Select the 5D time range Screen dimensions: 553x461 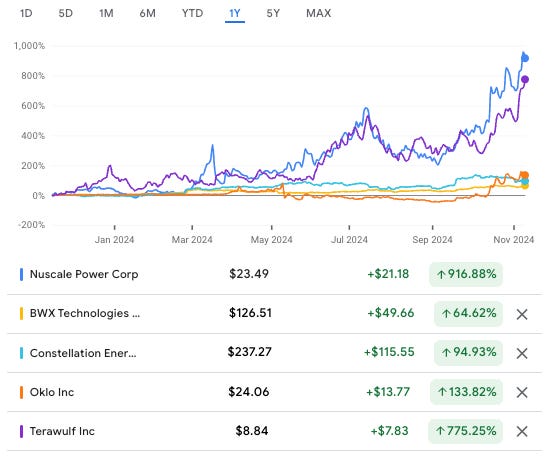[66, 13]
